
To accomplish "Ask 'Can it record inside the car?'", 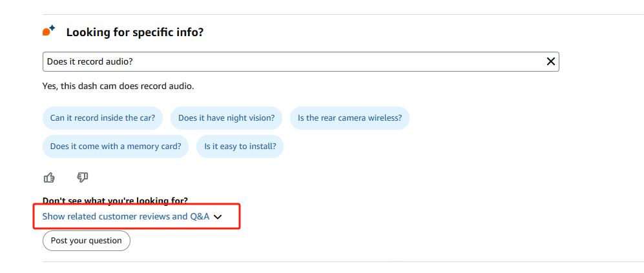I will (x=103, y=118).
